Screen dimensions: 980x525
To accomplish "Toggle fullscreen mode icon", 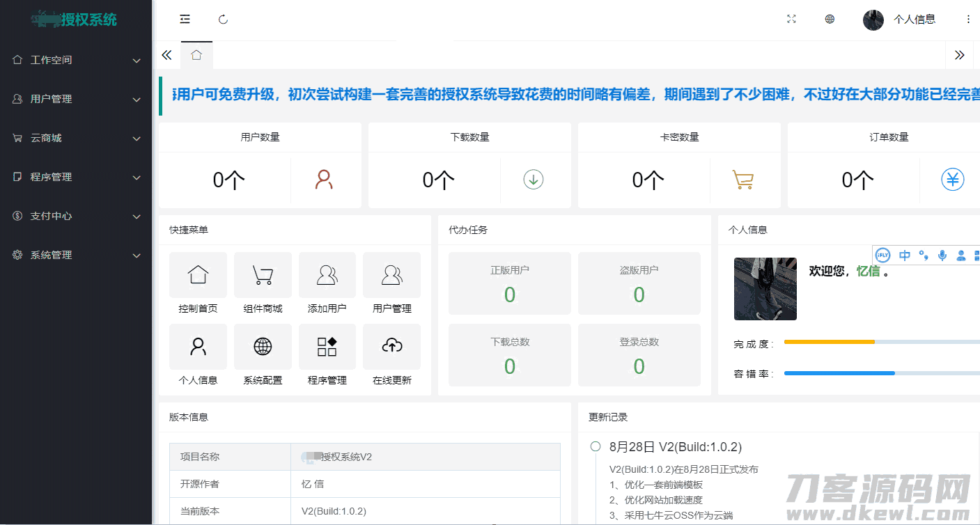I will 791,19.
